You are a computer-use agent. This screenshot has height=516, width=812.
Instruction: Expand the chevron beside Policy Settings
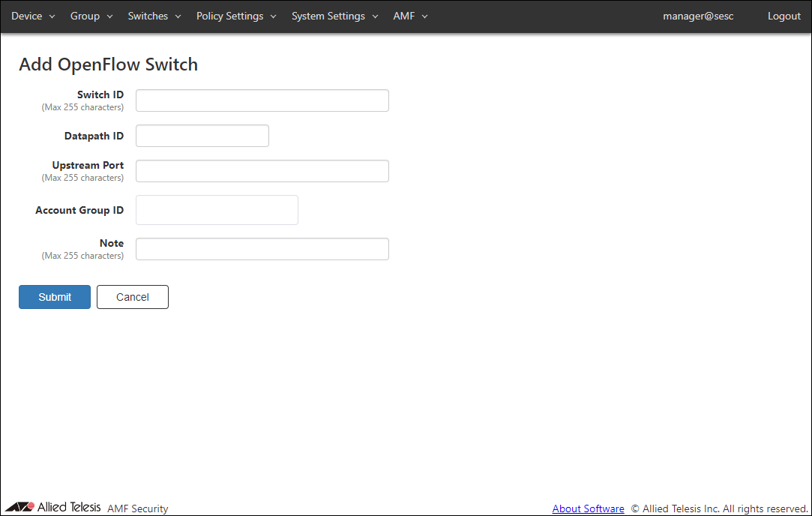click(x=273, y=16)
